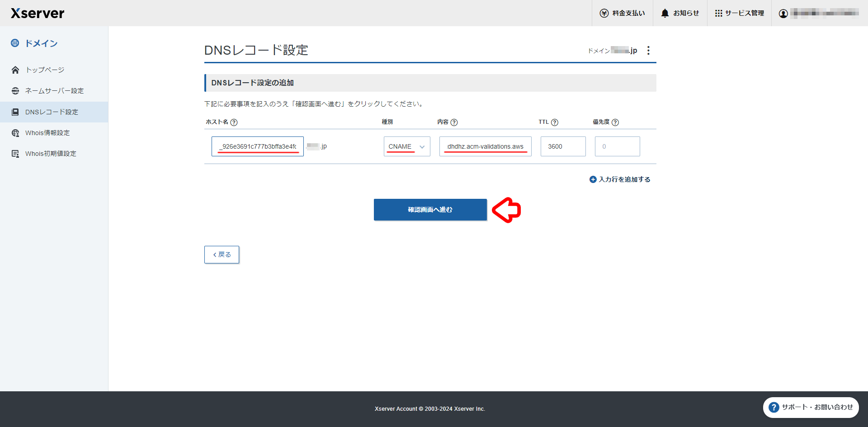Focus the host name input field
Screen dimensions: 868x427
258,146
